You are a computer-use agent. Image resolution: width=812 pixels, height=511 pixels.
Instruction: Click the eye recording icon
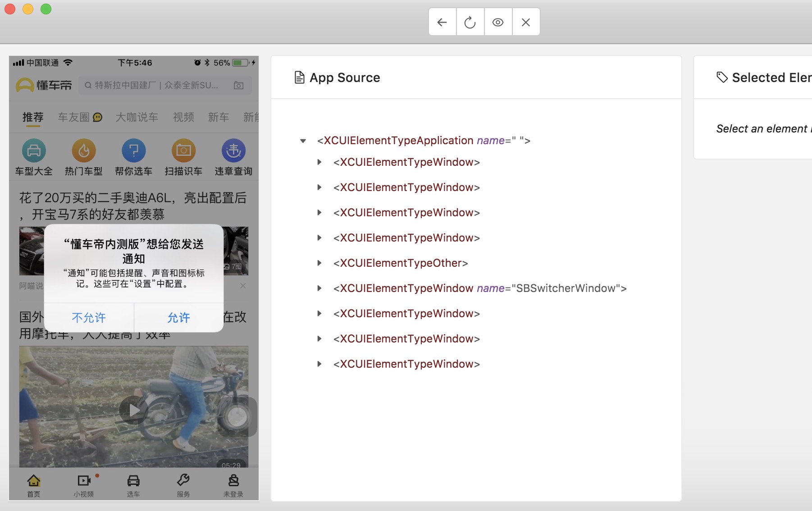[498, 22]
